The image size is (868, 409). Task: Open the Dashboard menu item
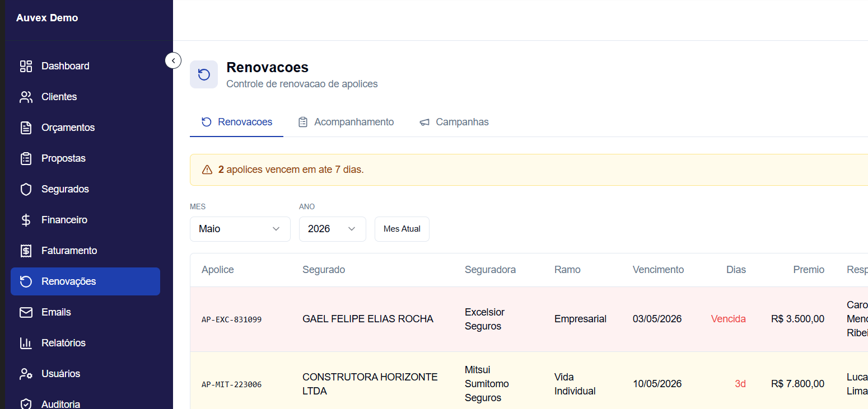pos(85,66)
